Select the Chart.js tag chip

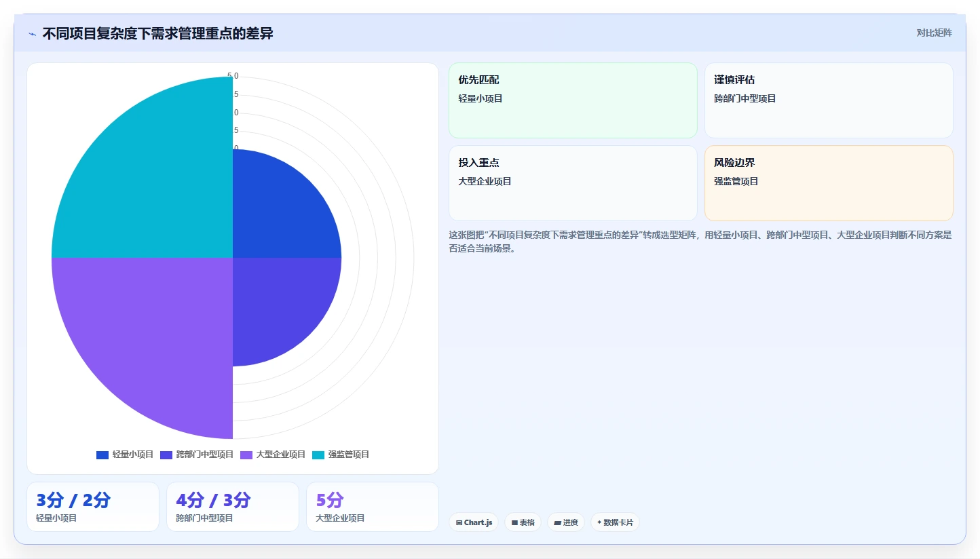tap(474, 522)
